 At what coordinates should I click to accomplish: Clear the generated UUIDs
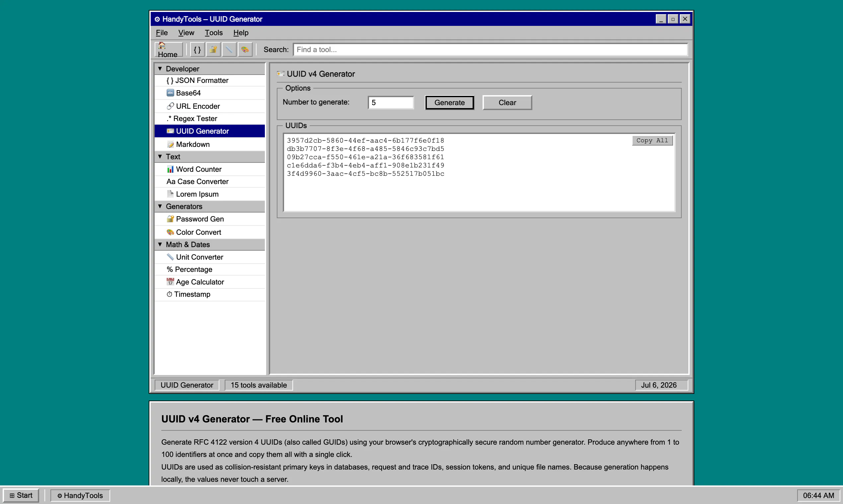(x=507, y=102)
